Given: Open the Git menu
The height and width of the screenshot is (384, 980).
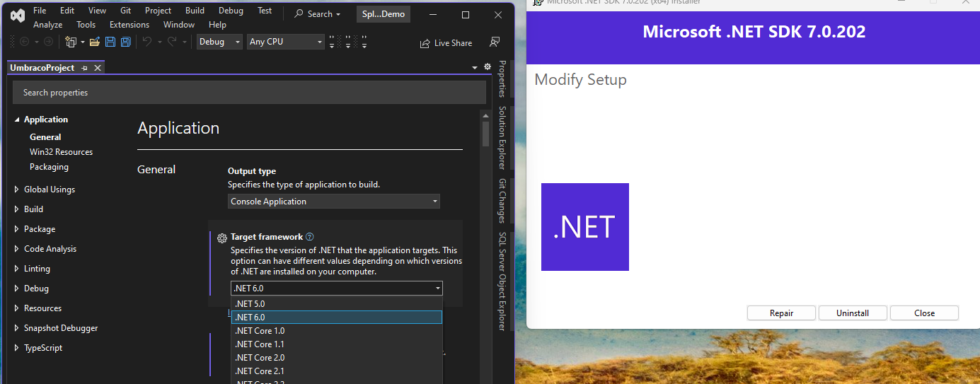Looking at the screenshot, I should tap(125, 11).
